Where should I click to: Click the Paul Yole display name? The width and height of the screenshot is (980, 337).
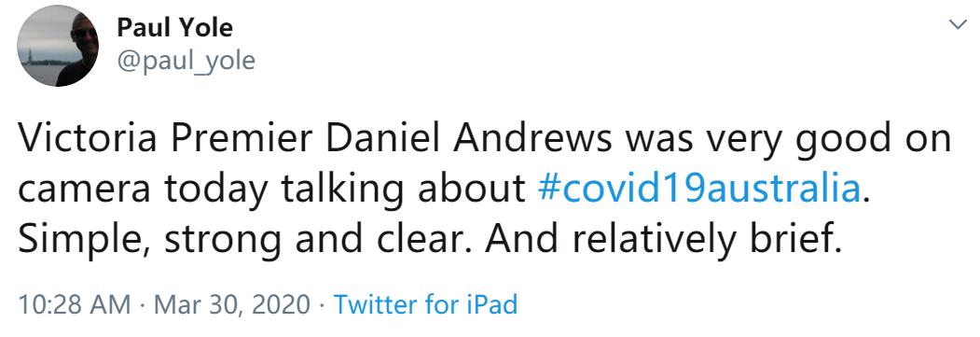point(175,27)
